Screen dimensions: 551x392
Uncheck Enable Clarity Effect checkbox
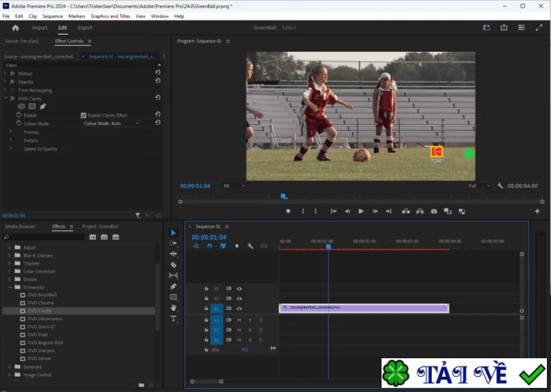pos(83,115)
